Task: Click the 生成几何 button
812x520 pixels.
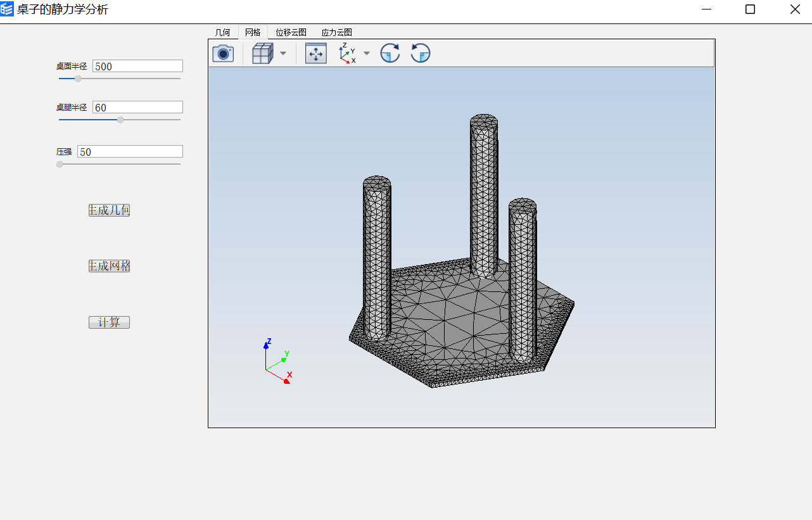Action: coord(109,210)
